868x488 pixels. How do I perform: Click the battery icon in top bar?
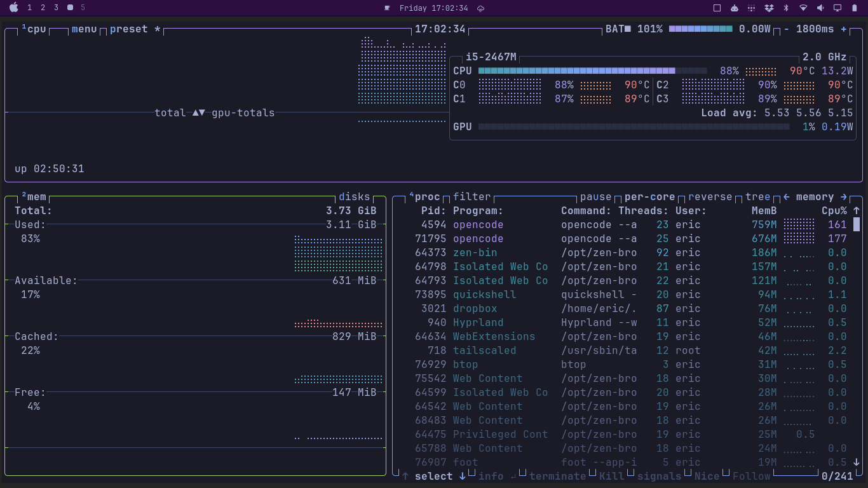pos(855,8)
